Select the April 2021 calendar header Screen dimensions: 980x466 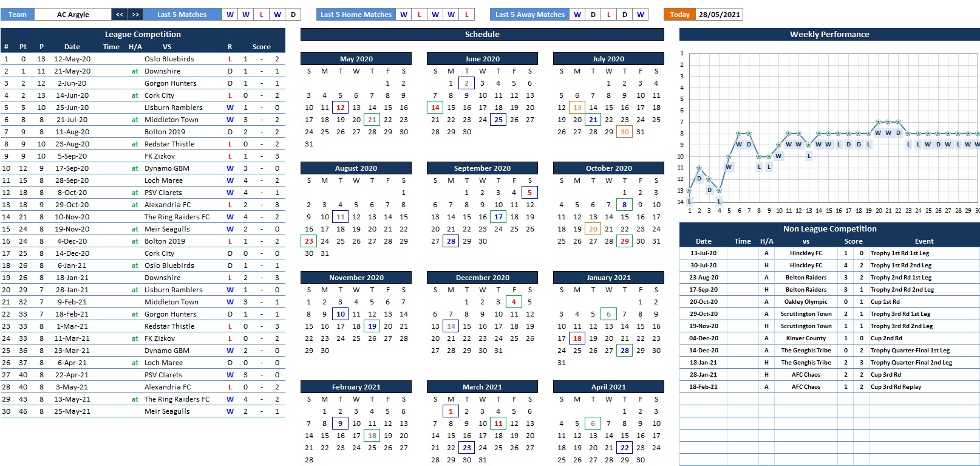click(608, 387)
